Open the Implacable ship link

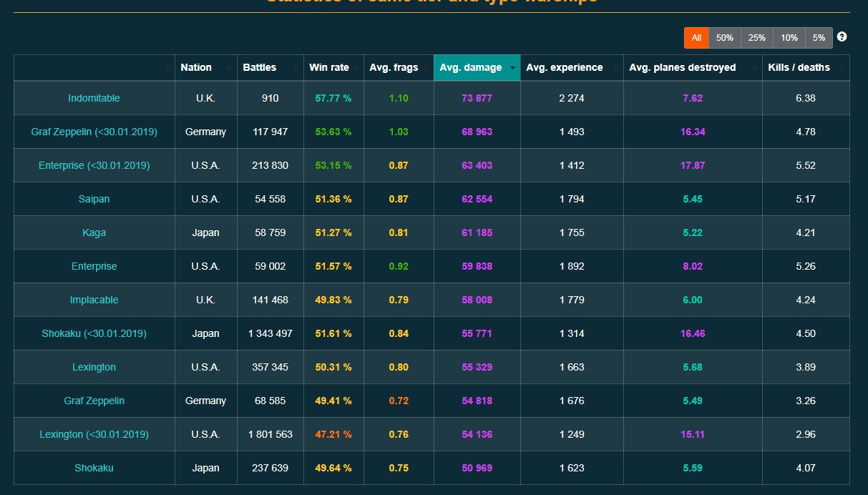(94, 300)
